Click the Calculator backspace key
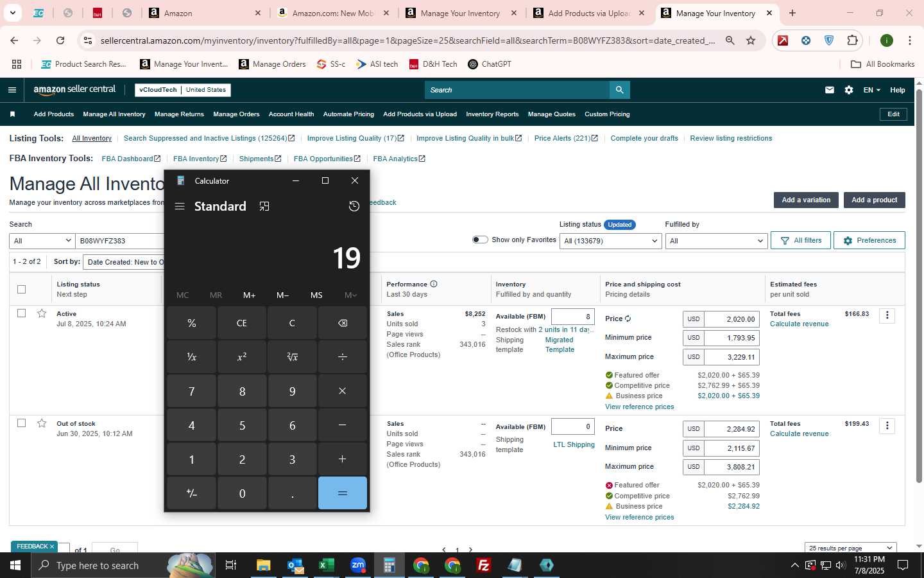The image size is (924, 578). (x=343, y=323)
